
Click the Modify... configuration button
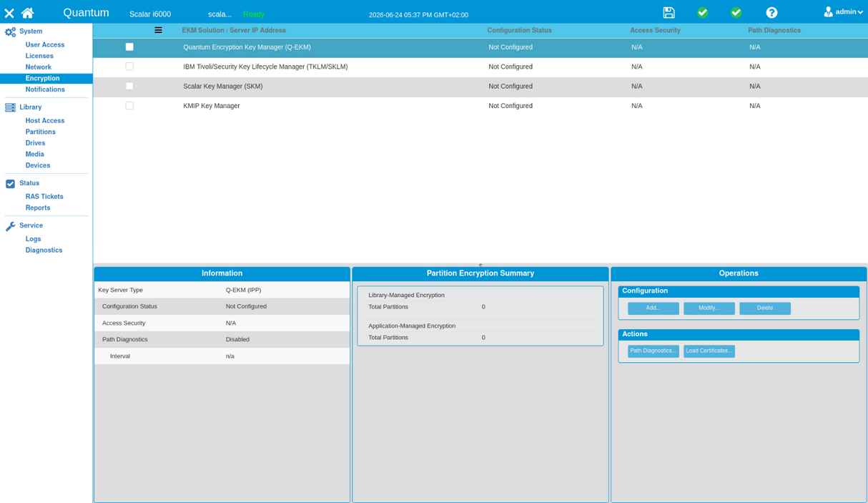click(x=709, y=308)
